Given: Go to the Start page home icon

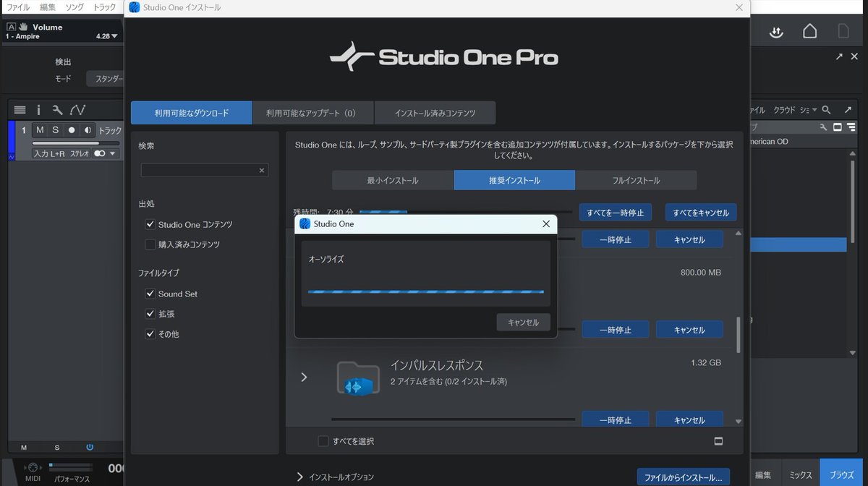Looking at the screenshot, I should coord(810,32).
